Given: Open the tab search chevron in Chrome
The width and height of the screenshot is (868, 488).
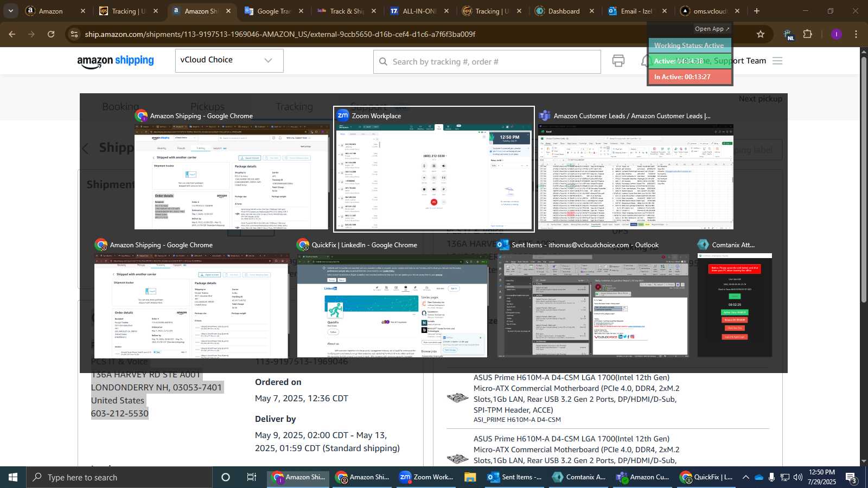Looking at the screenshot, I should click(10, 11).
